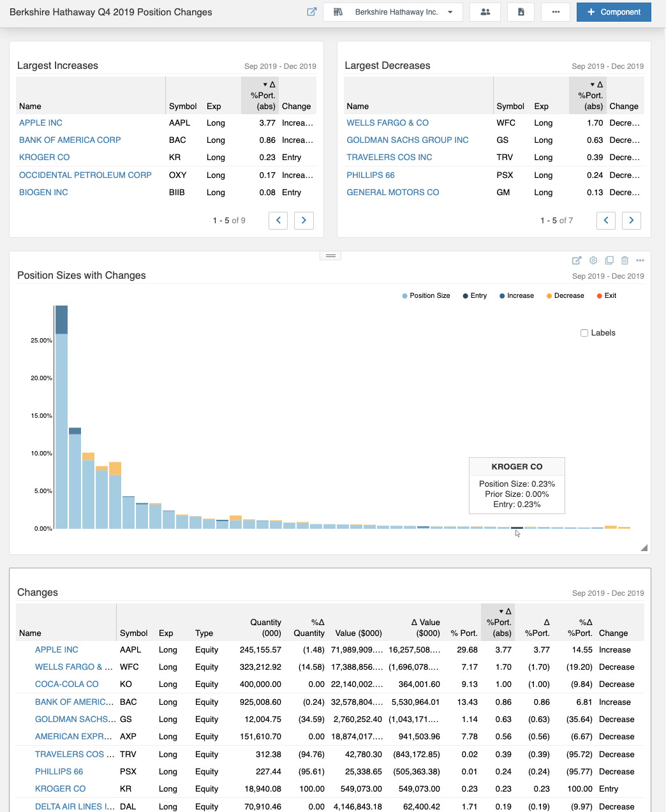Sort Changes table by % Port. column
The height and width of the screenshot is (812, 666).
click(x=464, y=633)
